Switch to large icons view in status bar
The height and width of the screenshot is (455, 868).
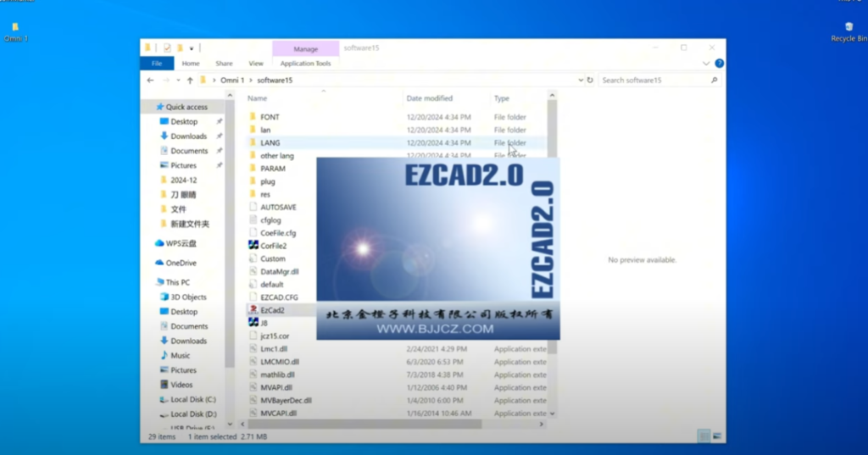pos(717,436)
